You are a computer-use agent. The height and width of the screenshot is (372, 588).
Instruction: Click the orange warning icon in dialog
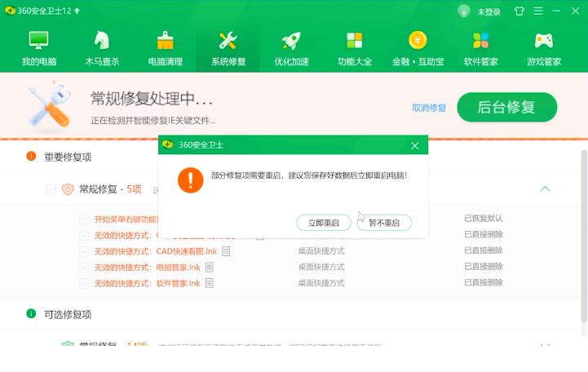coord(191,180)
